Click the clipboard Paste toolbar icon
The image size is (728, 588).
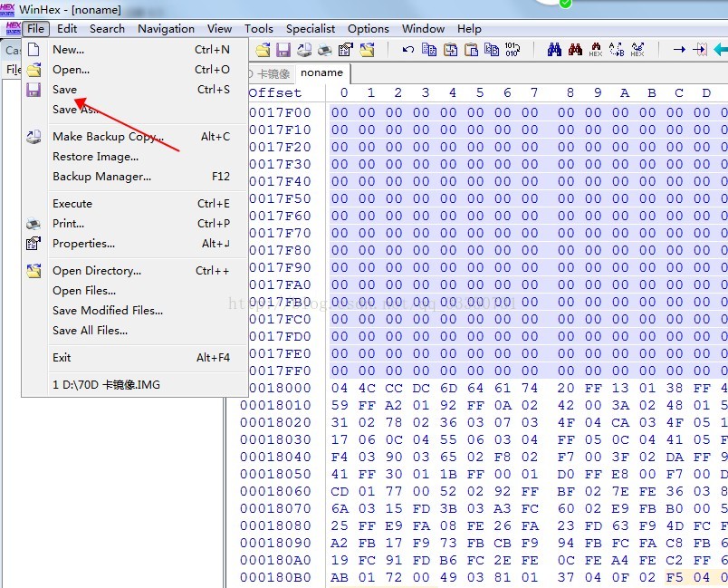(471, 50)
